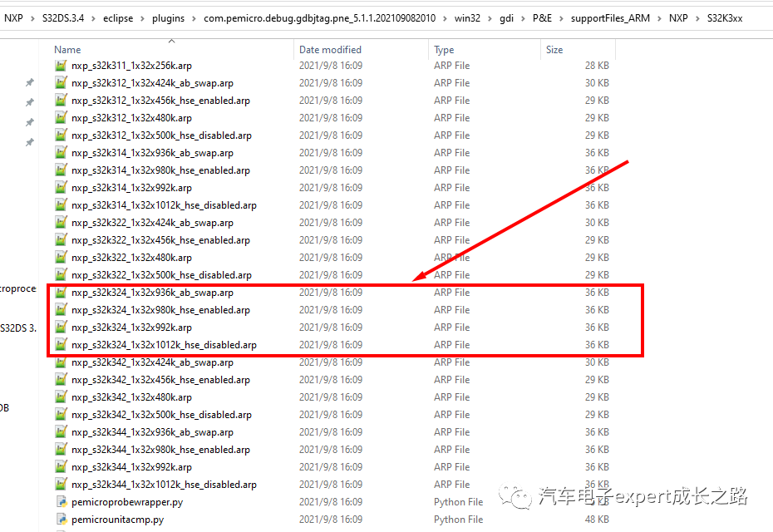Click icon of nxp_s32k324_1x32x1012k_hse_disabled.arp
773x532 pixels.
click(x=61, y=345)
